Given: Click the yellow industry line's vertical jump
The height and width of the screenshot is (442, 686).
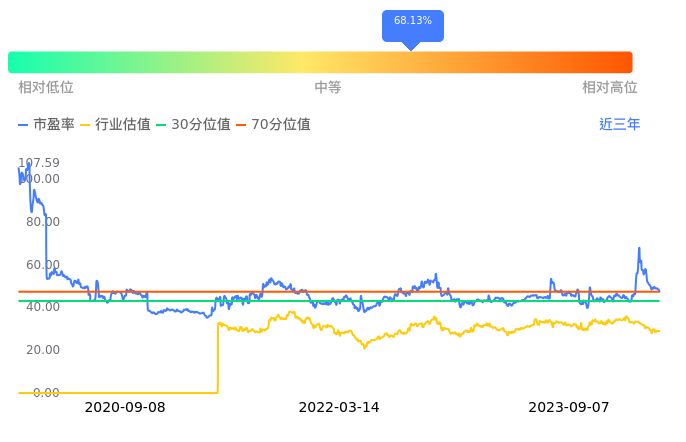Looking at the screenshot, I should (x=217, y=358).
